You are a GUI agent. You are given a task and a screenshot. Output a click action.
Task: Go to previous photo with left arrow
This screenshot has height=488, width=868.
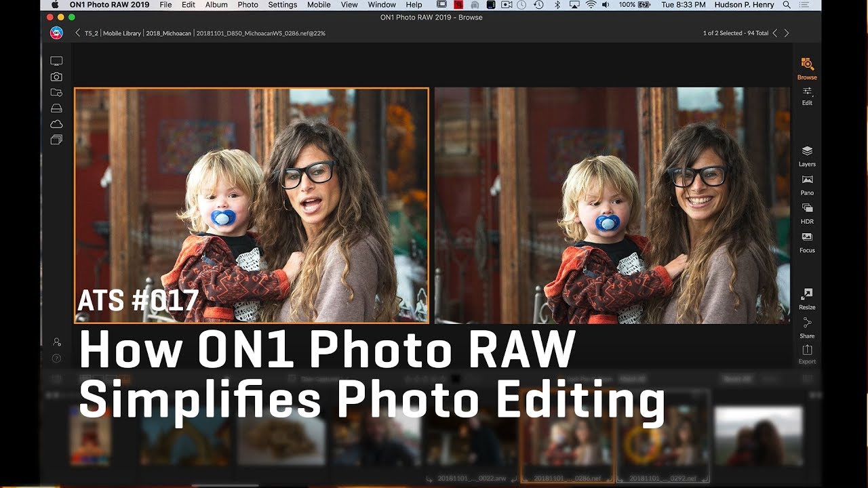[x=776, y=33]
